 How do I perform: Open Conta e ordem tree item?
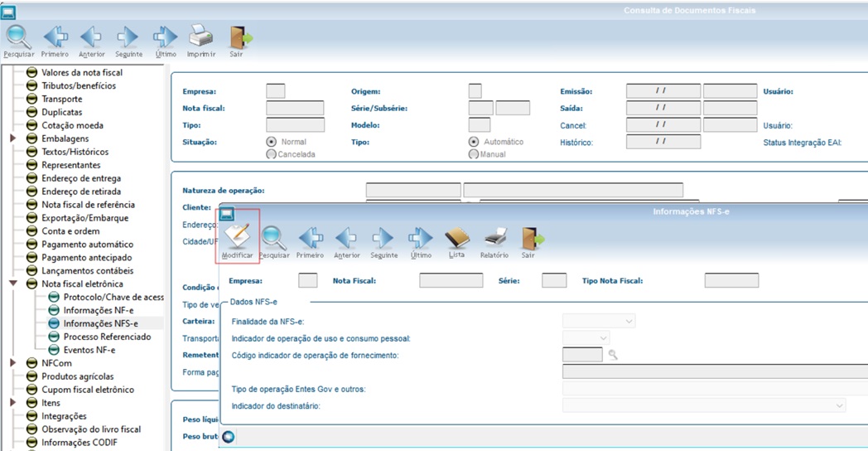[x=71, y=231]
